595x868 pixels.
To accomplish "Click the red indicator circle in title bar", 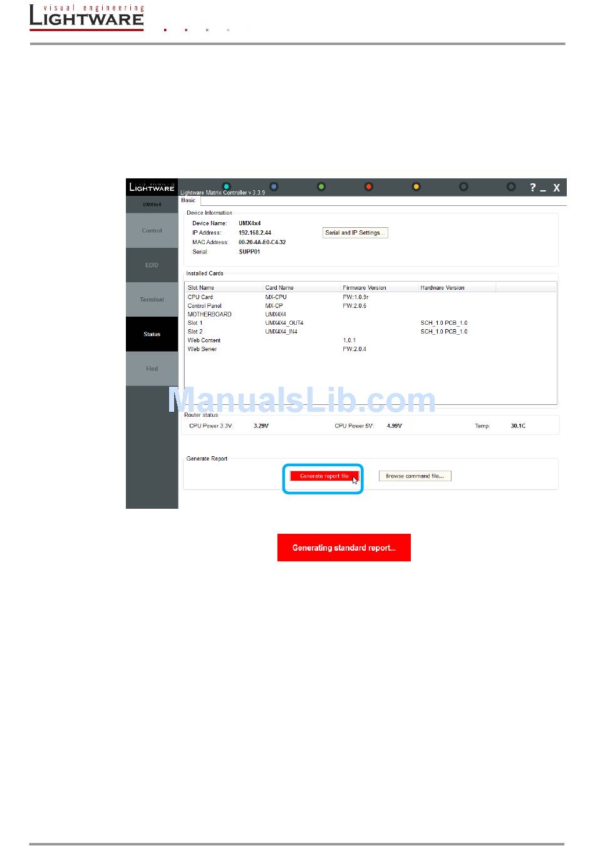I will pyautogui.click(x=369, y=186).
